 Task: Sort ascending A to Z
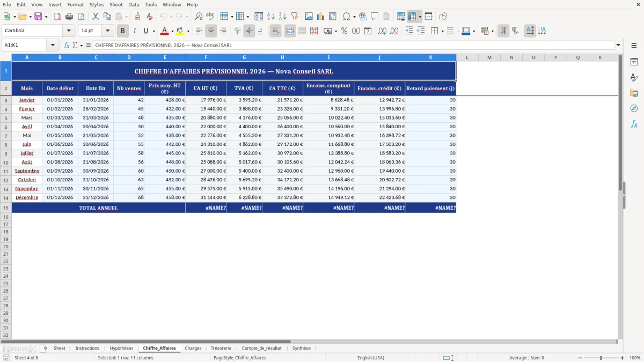point(270,17)
